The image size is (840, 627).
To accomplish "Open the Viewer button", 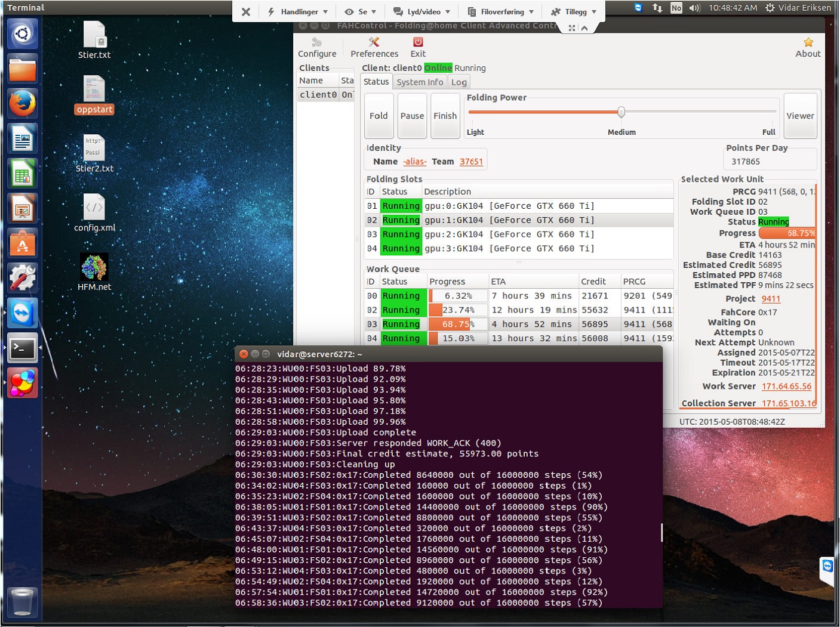I will [800, 116].
